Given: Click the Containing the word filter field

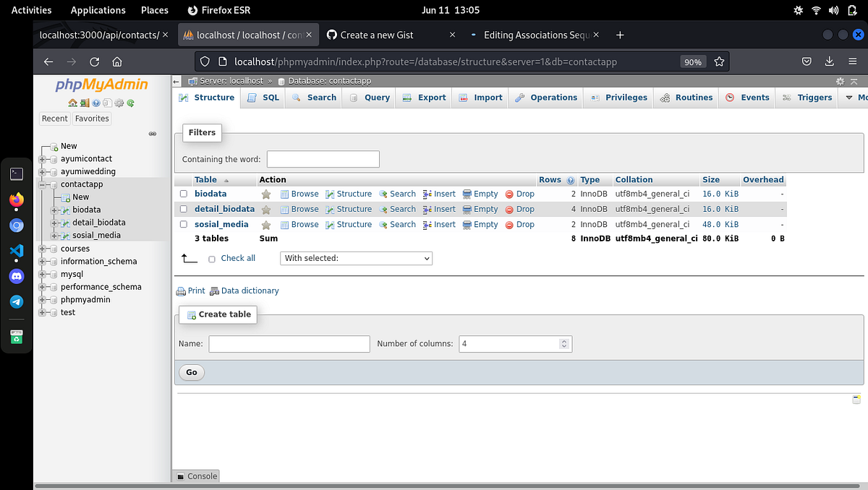Looking at the screenshot, I should pyautogui.click(x=323, y=159).
